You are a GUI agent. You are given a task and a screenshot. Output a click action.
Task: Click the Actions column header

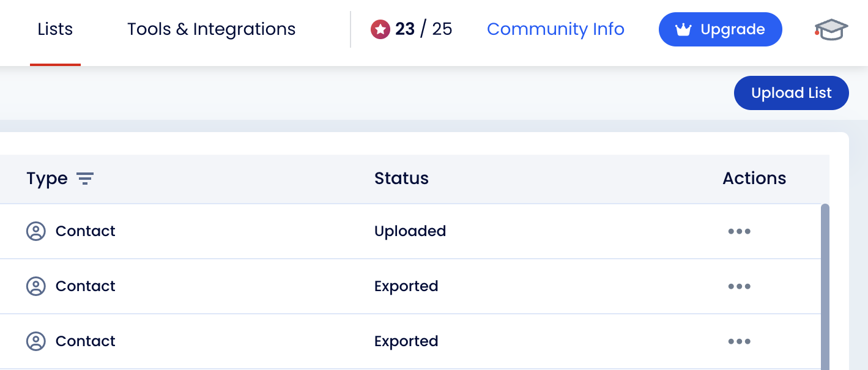(x=754, y=179)
